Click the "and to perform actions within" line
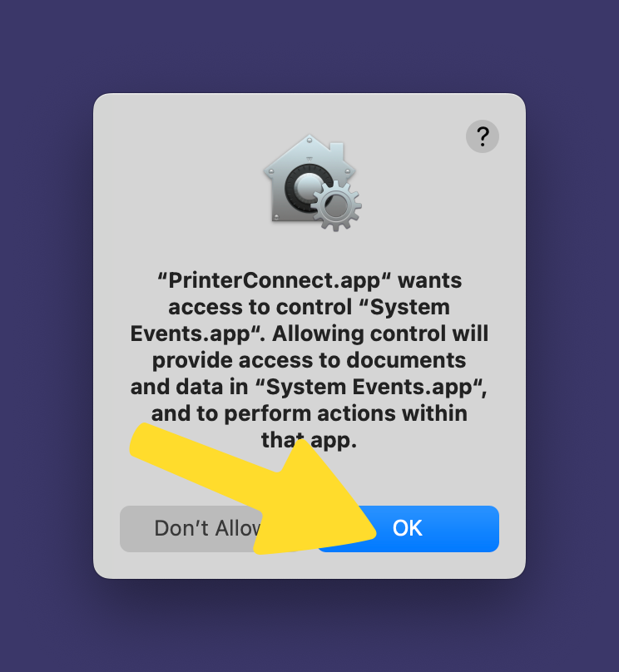The height and width of the screenshot is (672, 619). coord(309,413)
